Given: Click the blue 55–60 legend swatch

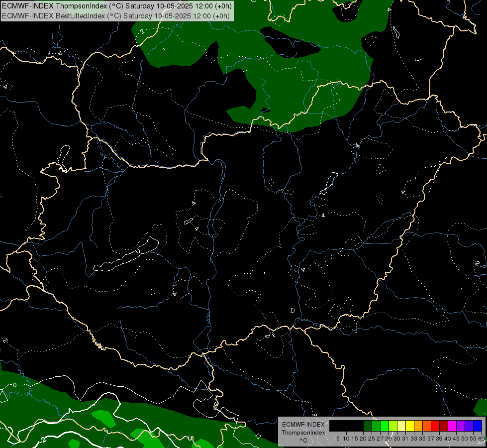Looking at the screenshot, I should [x=478, y=426].
